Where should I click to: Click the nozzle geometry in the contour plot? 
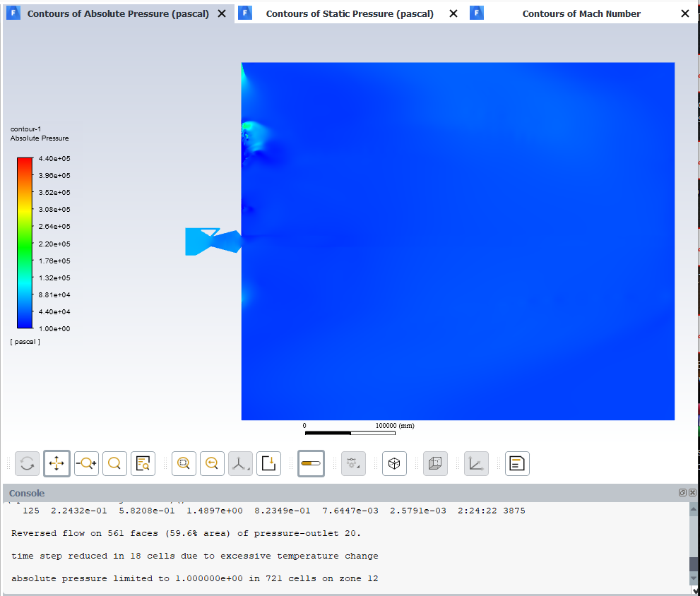(213, 242)
